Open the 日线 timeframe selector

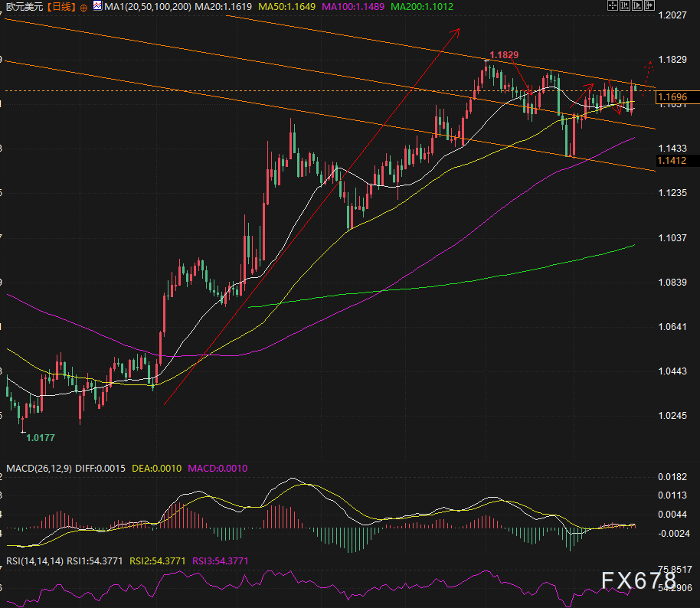point(60,6)
